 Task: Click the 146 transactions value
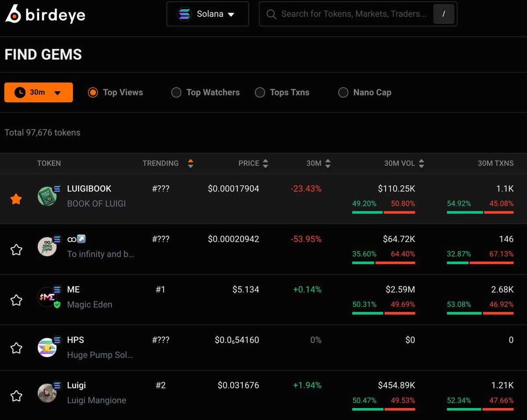(506, 239)
